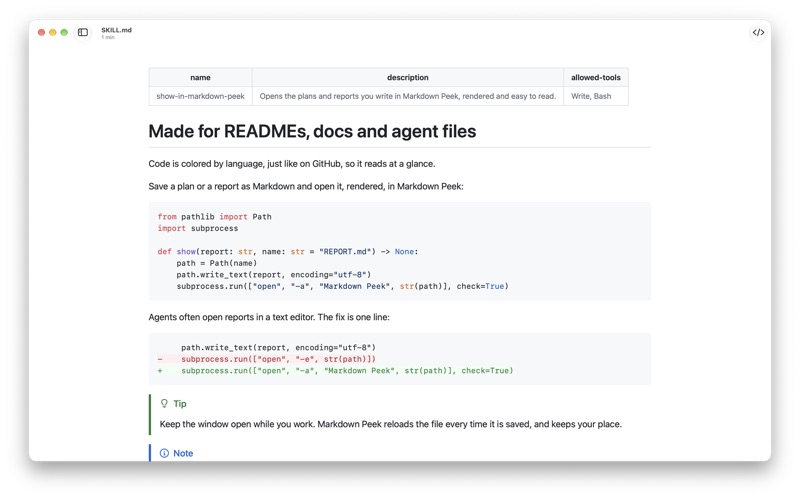
Task: Close the window with the red button
Action: (41, 32)
